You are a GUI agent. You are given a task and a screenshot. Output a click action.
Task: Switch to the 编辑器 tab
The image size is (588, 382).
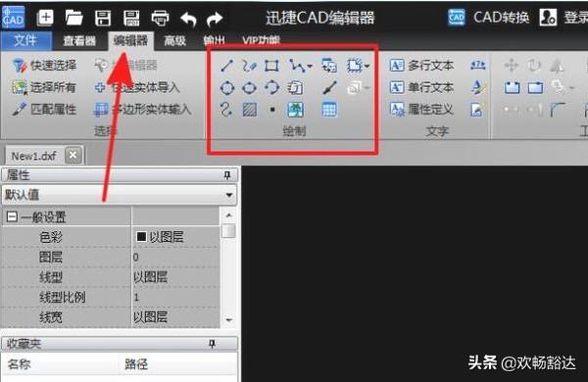click(131, 40)
